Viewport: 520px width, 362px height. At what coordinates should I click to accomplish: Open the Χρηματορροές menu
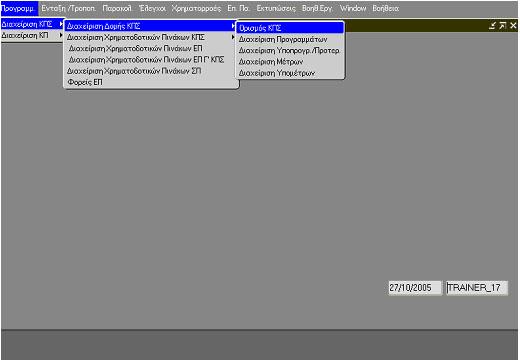click(196, 8)
